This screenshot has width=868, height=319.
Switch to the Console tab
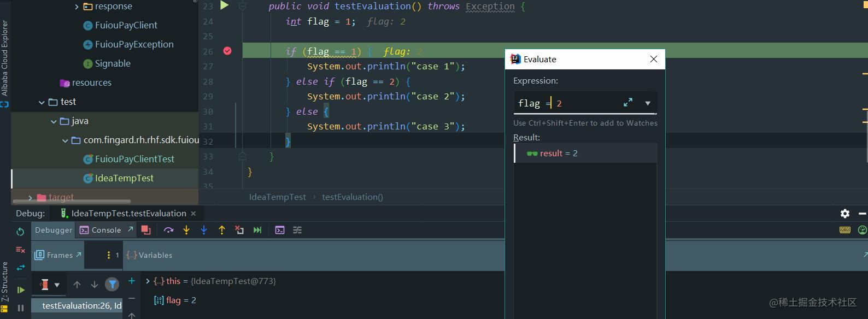click(x=101, y=230)
